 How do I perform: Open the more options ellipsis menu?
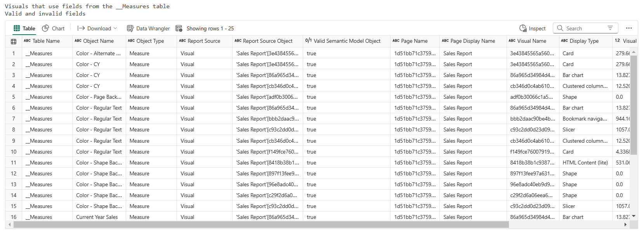point(629,28)
